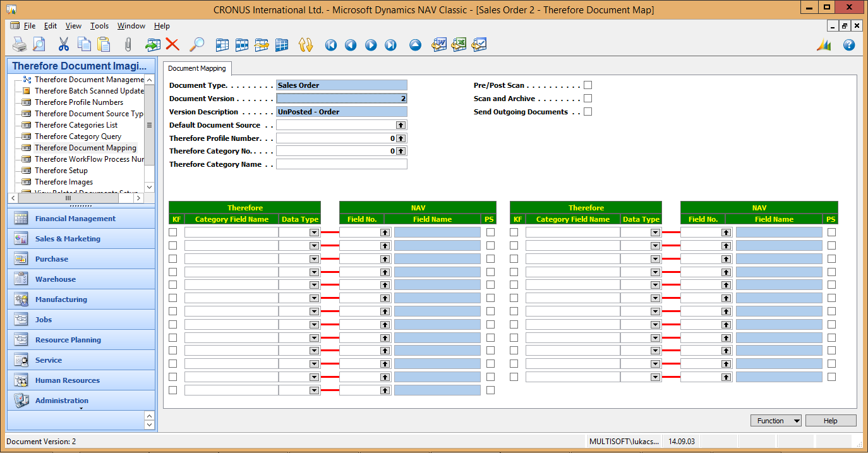Open the Tools menu
Screen dimensions: 868x453
pyautogui.click(x=99, y=26)
